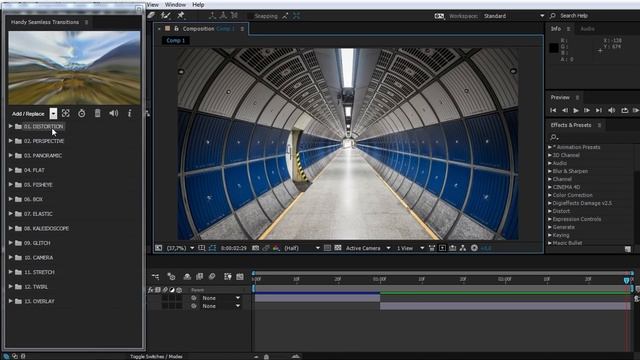
Task: Toggle the Pixel Aspect Ratio Correction icon
Action: pos(432,248)
